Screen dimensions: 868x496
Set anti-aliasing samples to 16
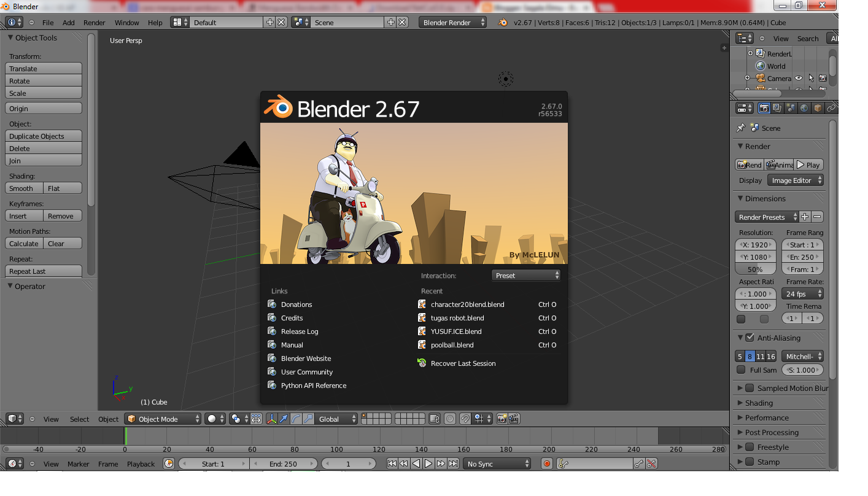(x=771, y=356)
